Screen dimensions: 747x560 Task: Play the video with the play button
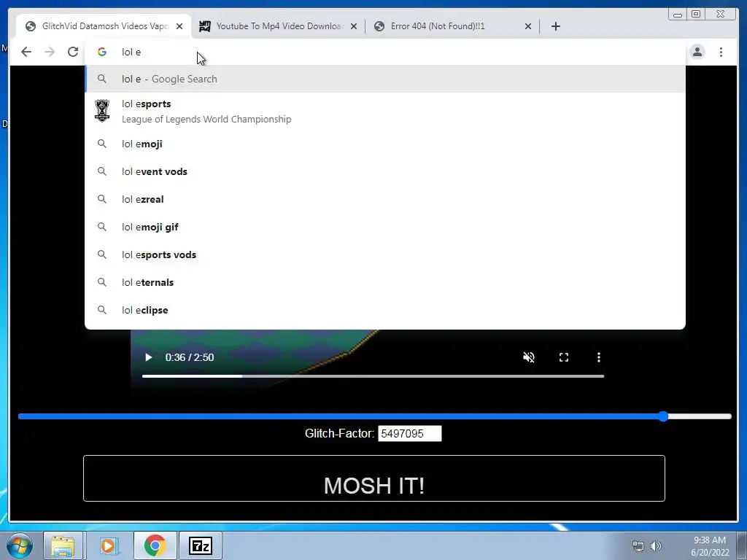coord(148,357)
